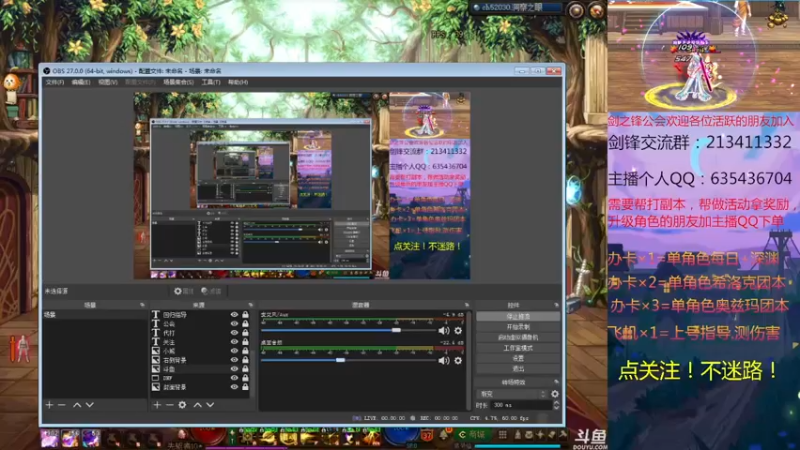Hide the 右侧背景 source with its eye
800x450 pixels.
234,360
